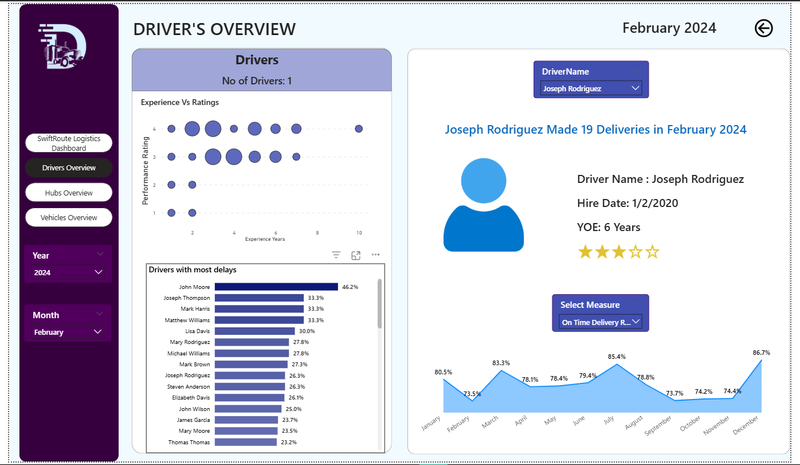Select John Moore's 46.2% delay bar
Viewport: 800px width, 465px height.
click(276, 287)
